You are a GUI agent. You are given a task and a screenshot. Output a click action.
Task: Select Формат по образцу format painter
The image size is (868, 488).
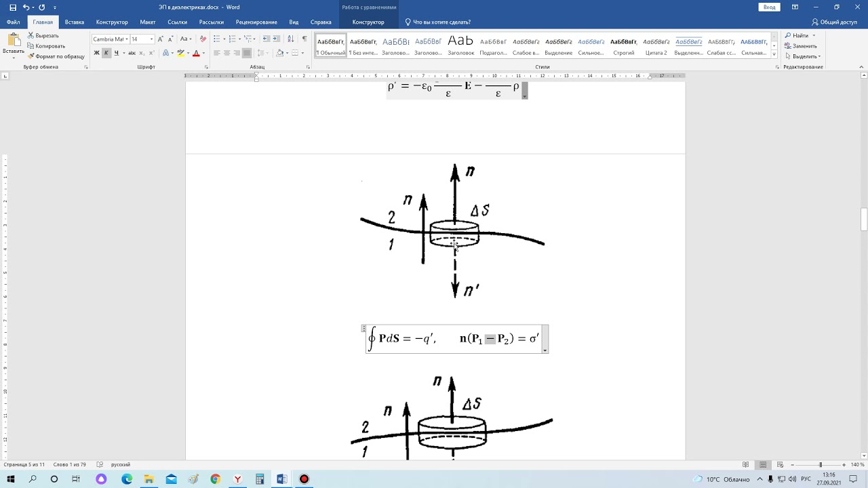point(56,56)
